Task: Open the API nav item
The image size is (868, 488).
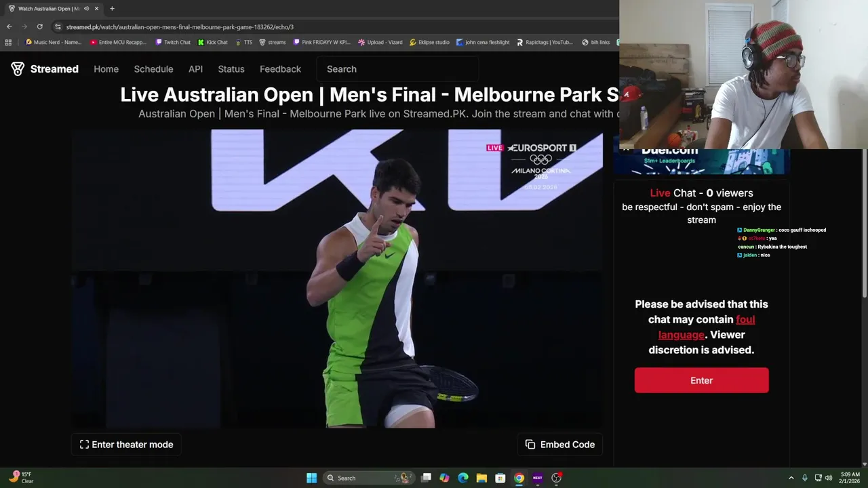Action: click(x=195, y=69)
